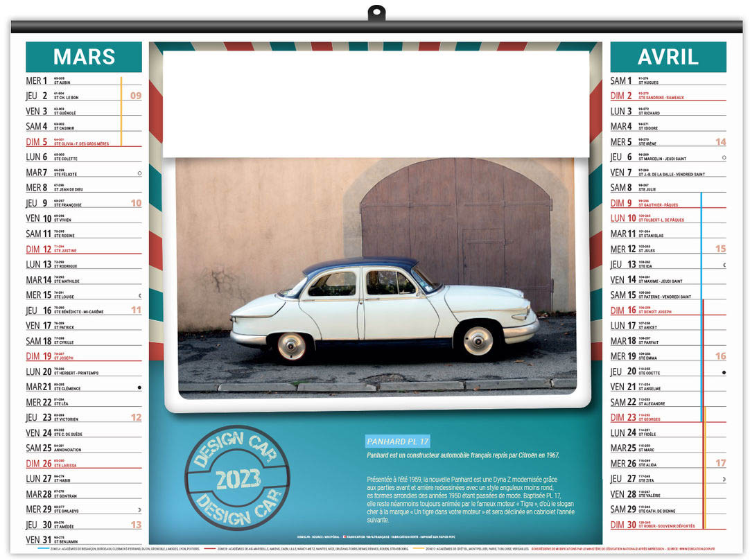Click week number 09 in March
This screenshot has width=750, height=560.
(136, 96)
